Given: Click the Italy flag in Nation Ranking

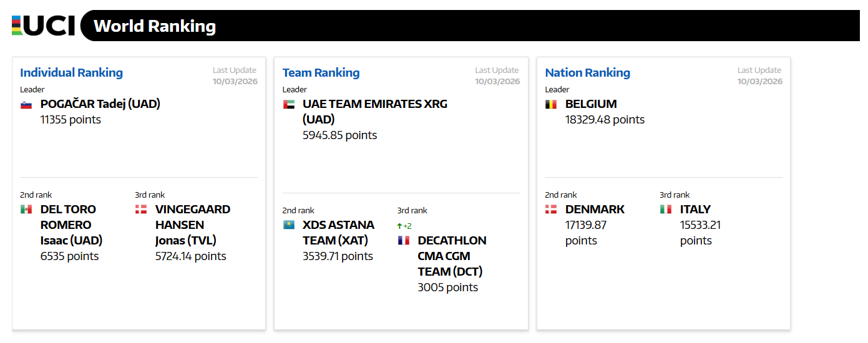Looking at the screenshot, I should coord(666,210).
